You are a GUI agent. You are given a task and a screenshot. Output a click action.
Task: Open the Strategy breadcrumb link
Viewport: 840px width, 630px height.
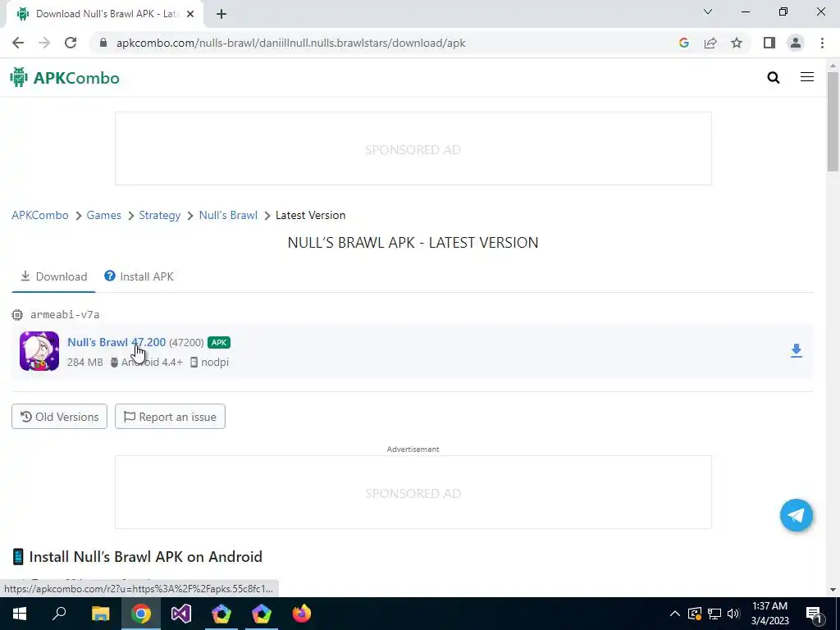160,216
